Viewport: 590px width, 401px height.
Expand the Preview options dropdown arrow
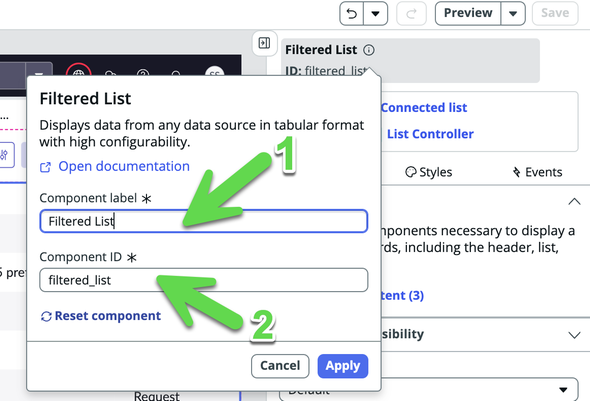513,14
